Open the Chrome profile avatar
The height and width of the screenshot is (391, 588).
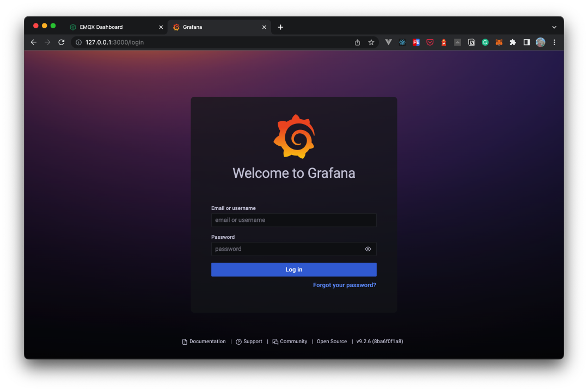pos(541,42)
